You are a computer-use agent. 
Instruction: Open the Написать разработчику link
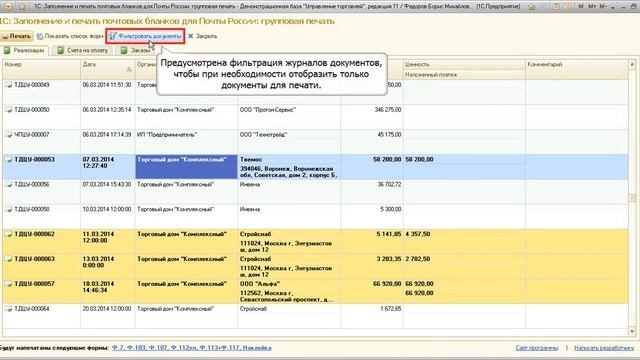[x=604, y=348]
